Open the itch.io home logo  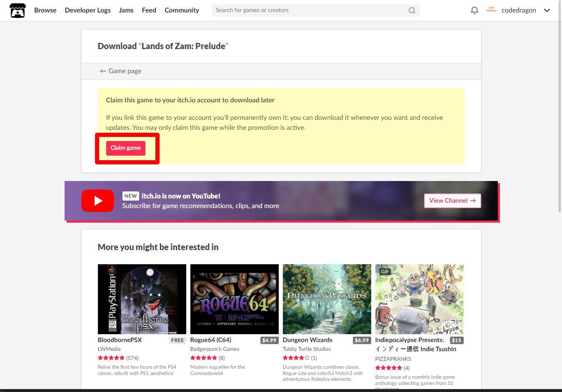click(17, 10)
